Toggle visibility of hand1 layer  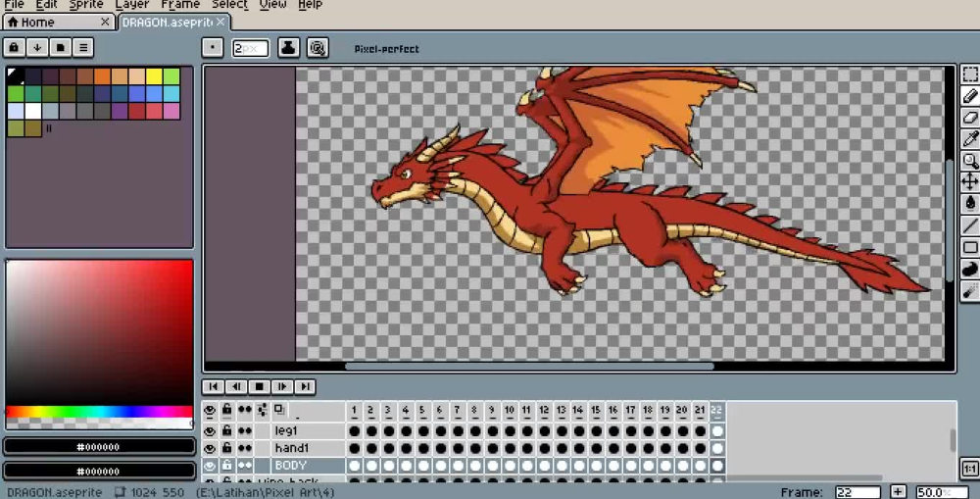(210, 448)
